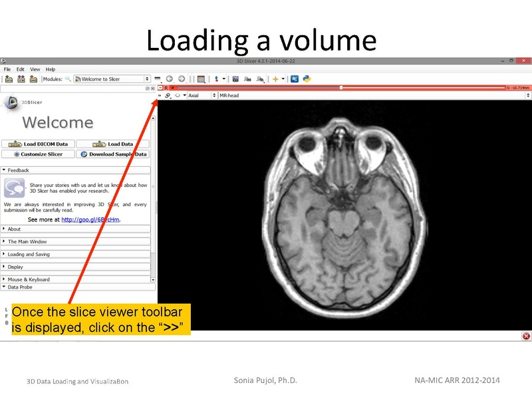Open the Edit menu

pos(21,69)
